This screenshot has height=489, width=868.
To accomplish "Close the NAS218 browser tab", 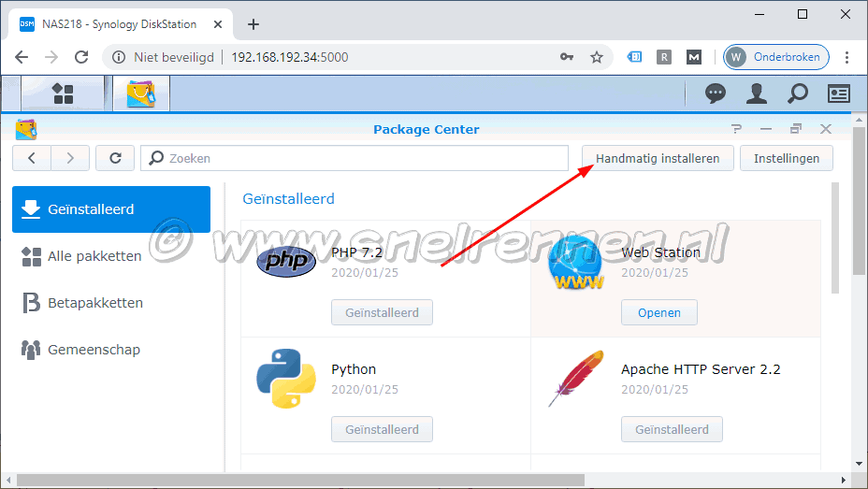I will [218, 24].
